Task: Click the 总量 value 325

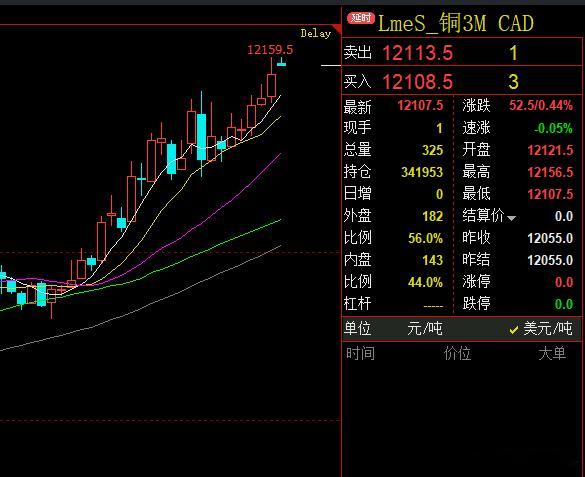Action: 432,150
